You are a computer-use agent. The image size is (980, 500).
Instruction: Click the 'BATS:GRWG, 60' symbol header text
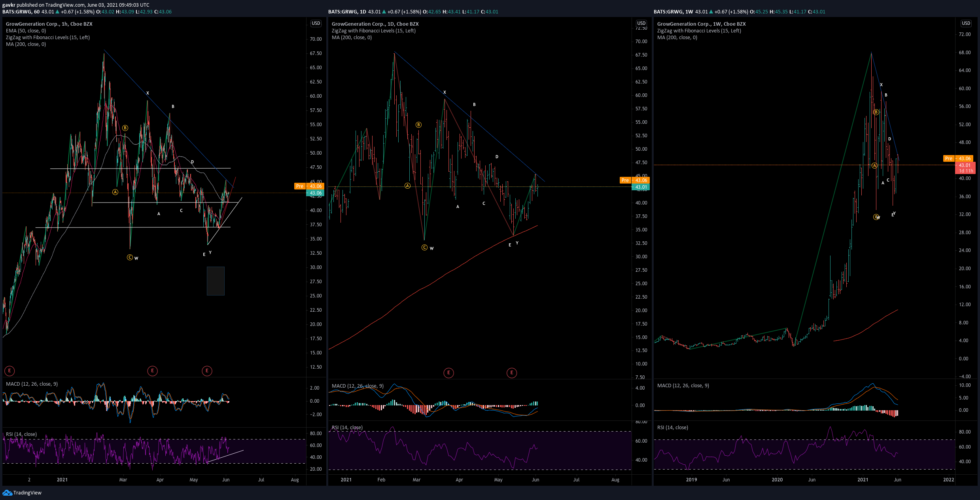[21, 11]
